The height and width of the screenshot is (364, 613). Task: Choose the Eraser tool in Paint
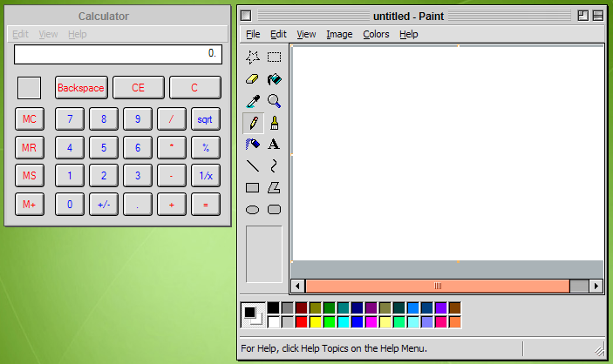[x=253, y=79]
